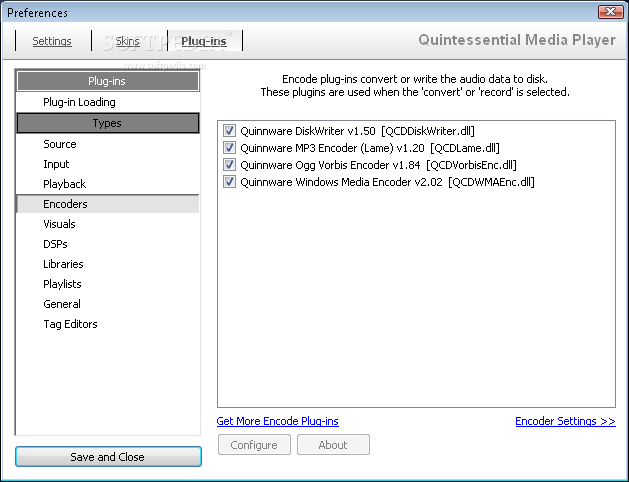Select Encoders plug-in type
This screenshot has width=629, height=482.
pos(108,204)
